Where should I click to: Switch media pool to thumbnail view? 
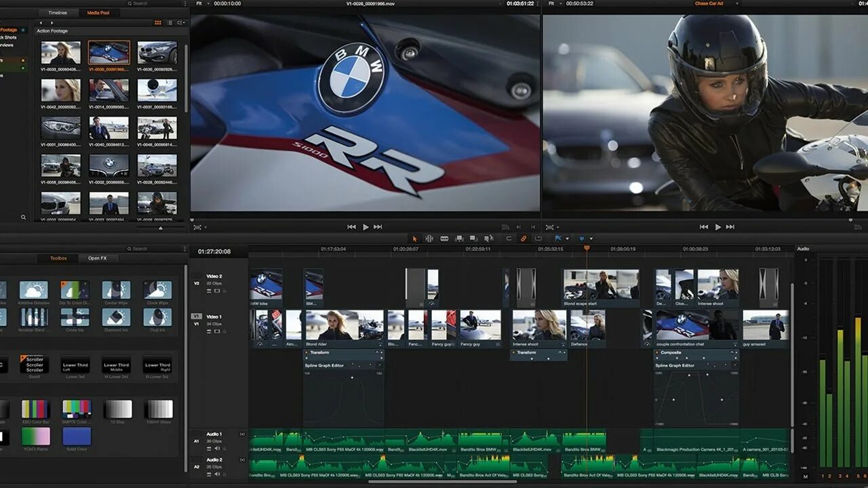pyautogui.click(x=158, y=22)
